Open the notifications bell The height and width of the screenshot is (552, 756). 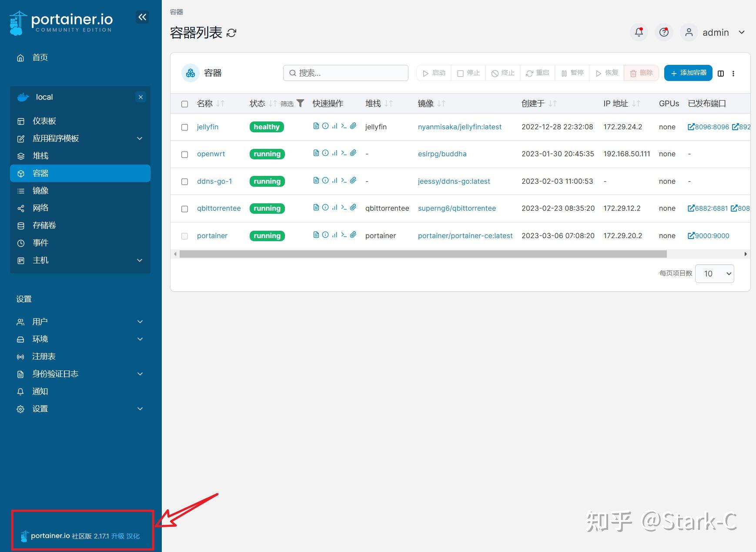click(639, 32)
